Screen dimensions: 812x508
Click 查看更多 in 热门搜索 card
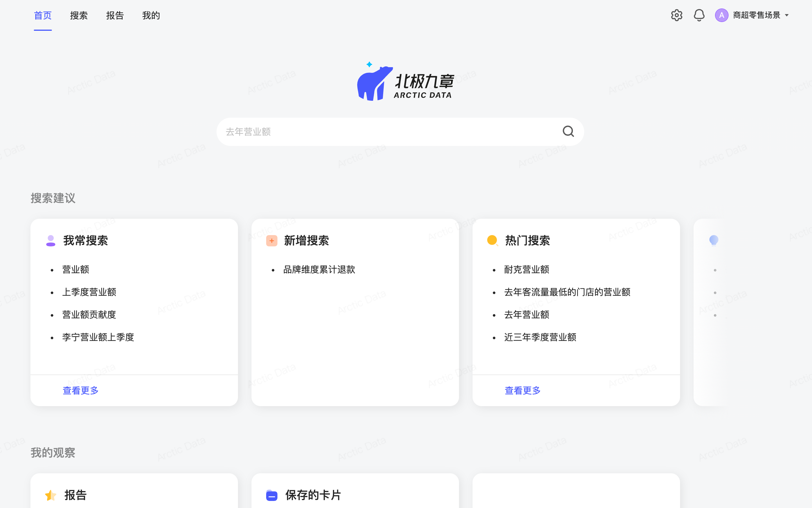tap(523, 390)
